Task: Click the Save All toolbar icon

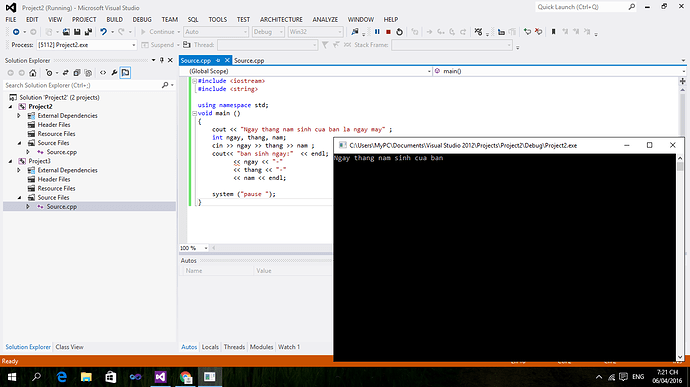Action: coord(88,32)
